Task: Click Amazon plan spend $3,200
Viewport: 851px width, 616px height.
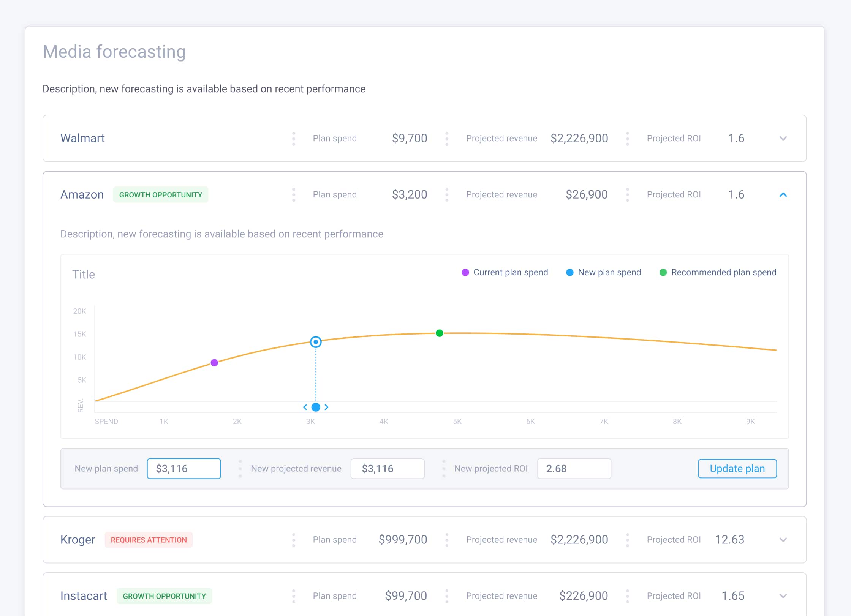Action: (410, 195)
